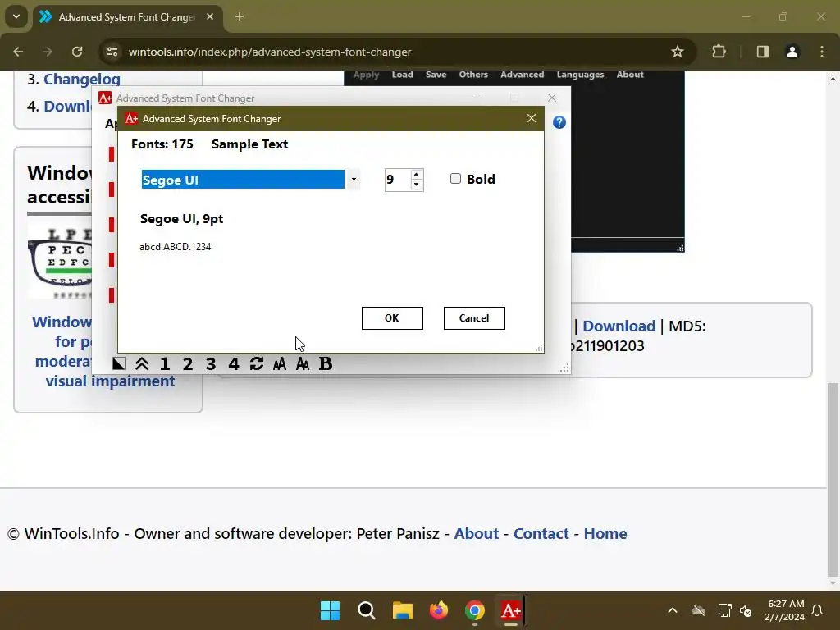Select profile 3 icon in bottom toolbar
Image resolution: width=840 pixels, height=630 pixels.
point(211,363)
